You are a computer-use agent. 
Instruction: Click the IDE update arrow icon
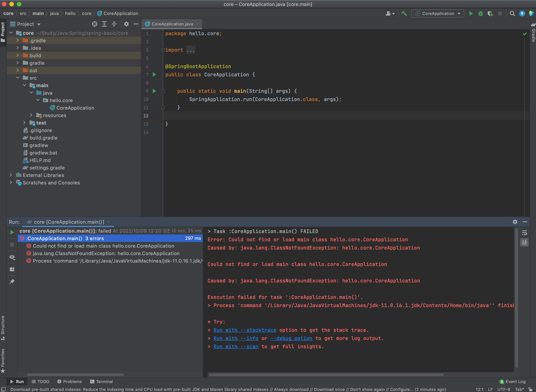pos(522,13)
